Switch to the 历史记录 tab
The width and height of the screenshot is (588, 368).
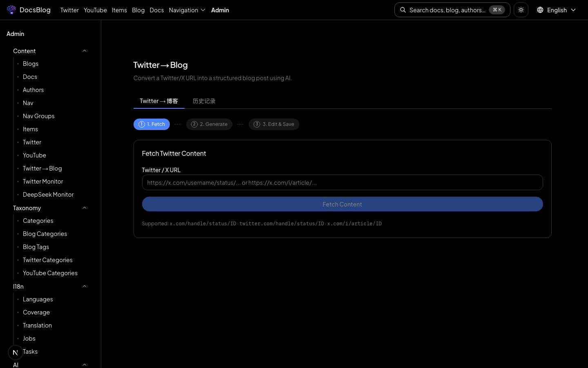pyautogui.click(x=204, y=101)
